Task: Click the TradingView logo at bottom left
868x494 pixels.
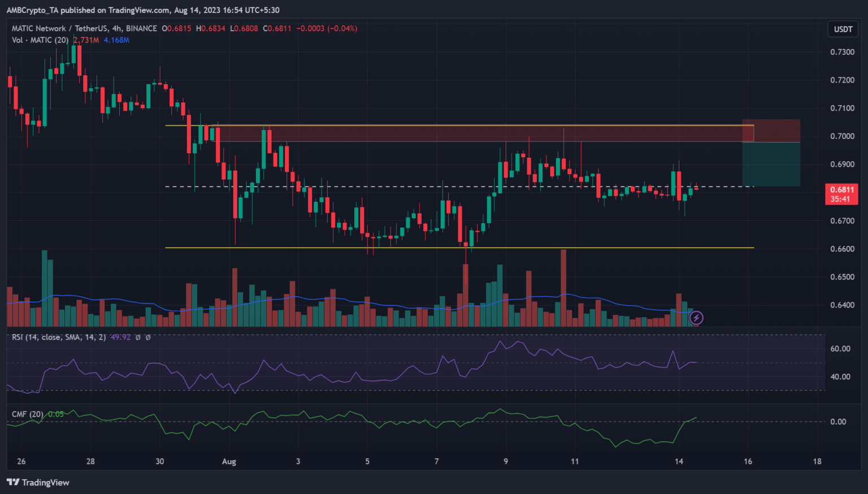Action: [x=38, y=482]
